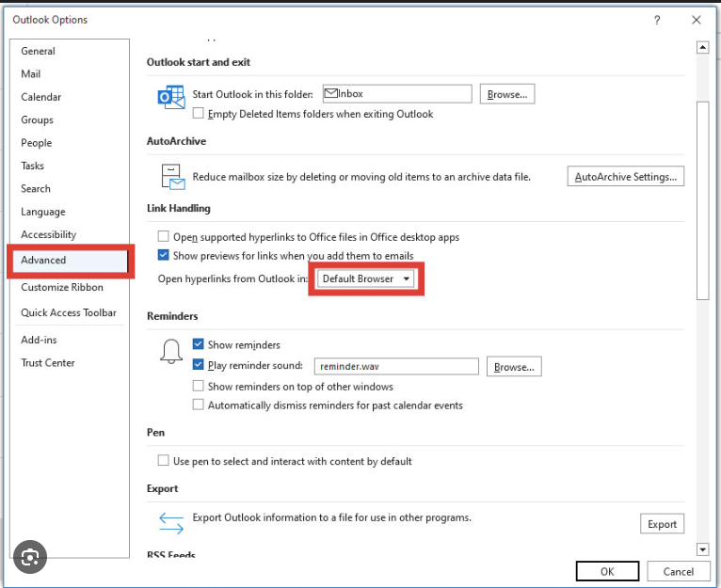Open the Add-ins category
The image size is (721, 588).
pos(39,340)
